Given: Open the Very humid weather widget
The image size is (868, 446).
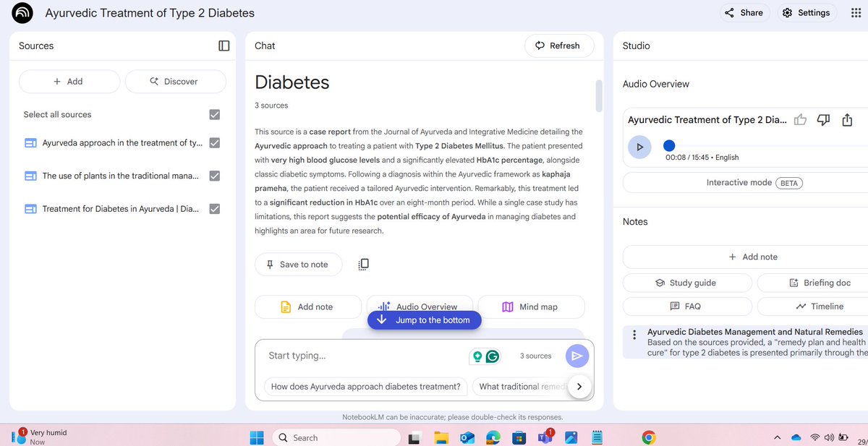Looking at the screenshot, I should tap(40, 437).
